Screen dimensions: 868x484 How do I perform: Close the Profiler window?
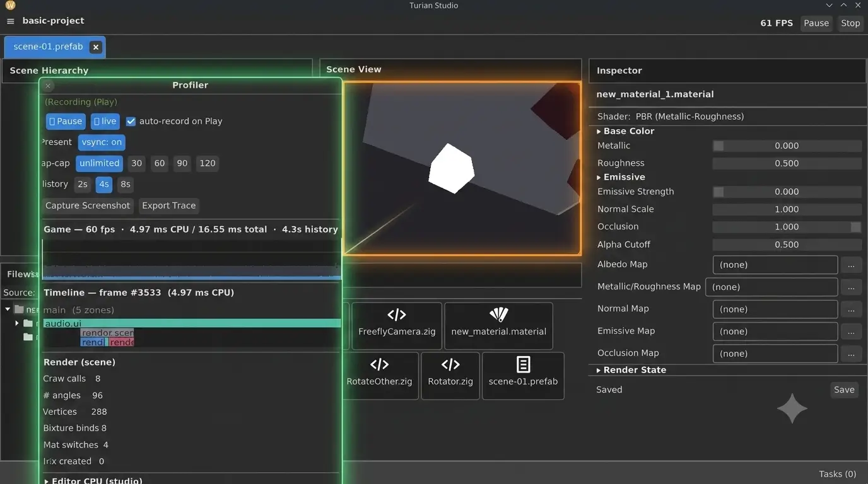click(x=48, y=86)
